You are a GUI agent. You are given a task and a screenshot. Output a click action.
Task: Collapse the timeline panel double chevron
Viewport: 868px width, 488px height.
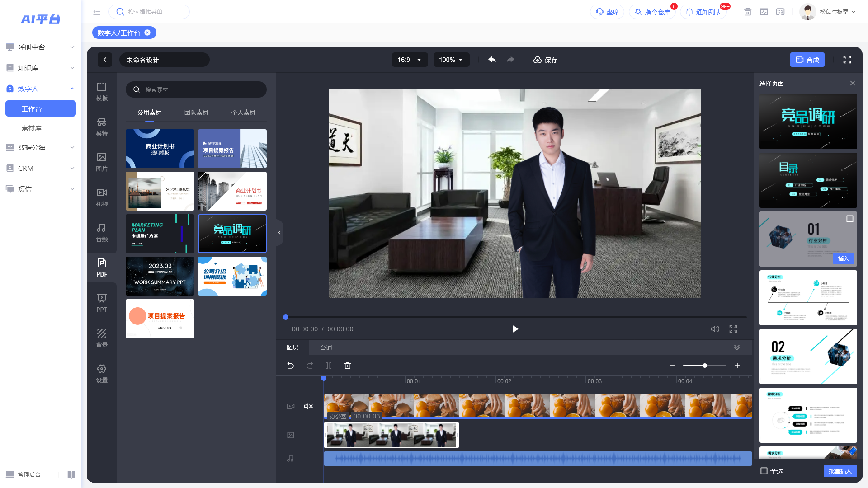point(737,347)
